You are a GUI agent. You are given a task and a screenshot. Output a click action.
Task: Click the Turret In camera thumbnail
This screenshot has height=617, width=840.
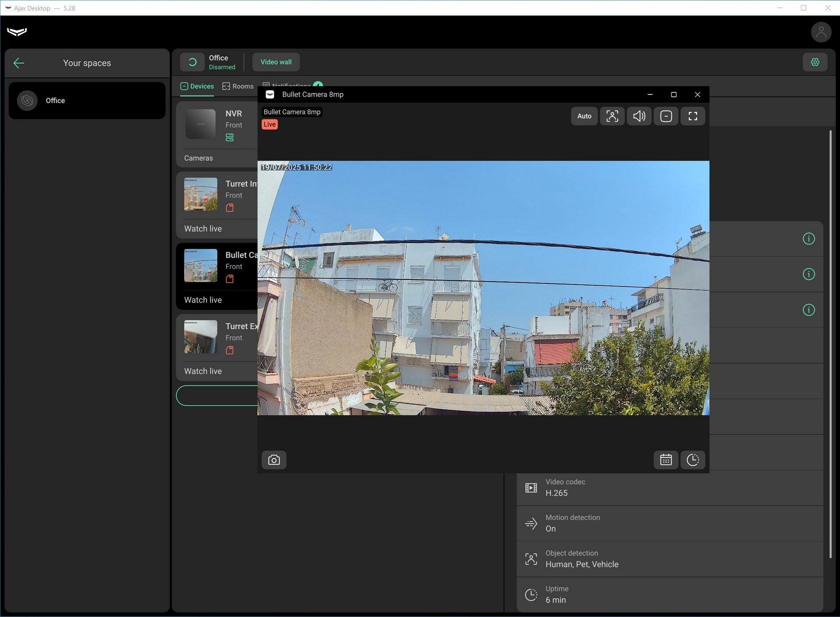click(200, 194)
